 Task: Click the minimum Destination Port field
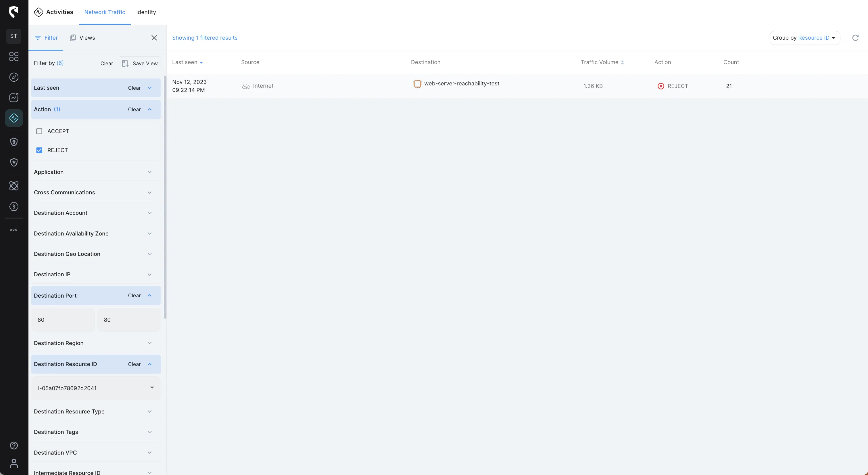tap(63, 319)
